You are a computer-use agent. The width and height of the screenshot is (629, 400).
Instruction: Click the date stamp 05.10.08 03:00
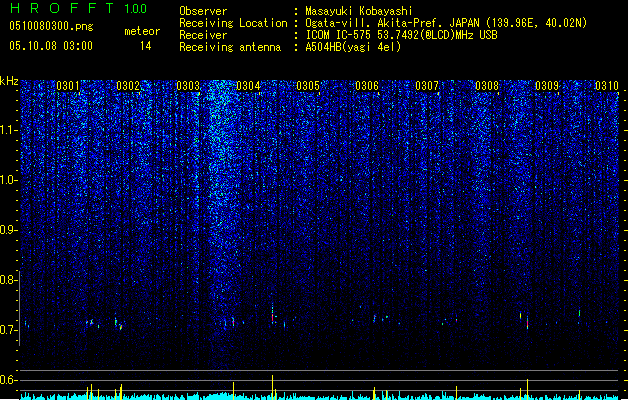pos(51,46)
